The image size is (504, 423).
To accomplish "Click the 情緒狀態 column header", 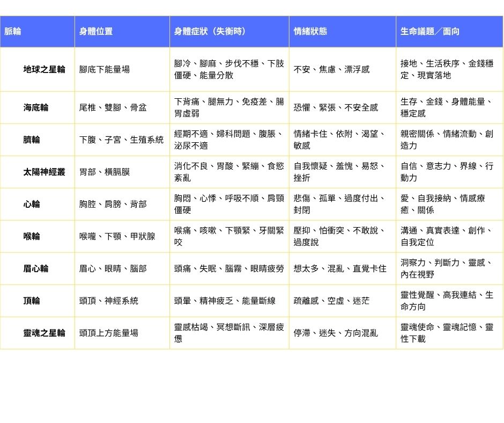I will pos(310,32).
